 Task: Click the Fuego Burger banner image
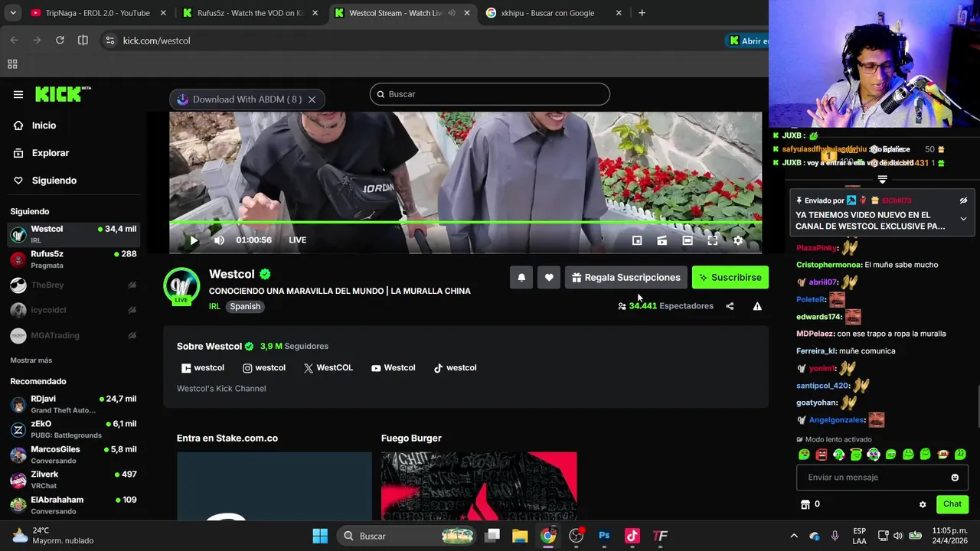pyautogui.click(x=479, y=487)
